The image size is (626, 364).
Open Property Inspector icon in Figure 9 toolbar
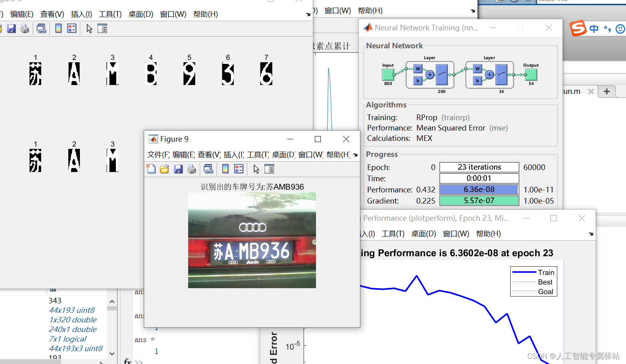(269, 169)
